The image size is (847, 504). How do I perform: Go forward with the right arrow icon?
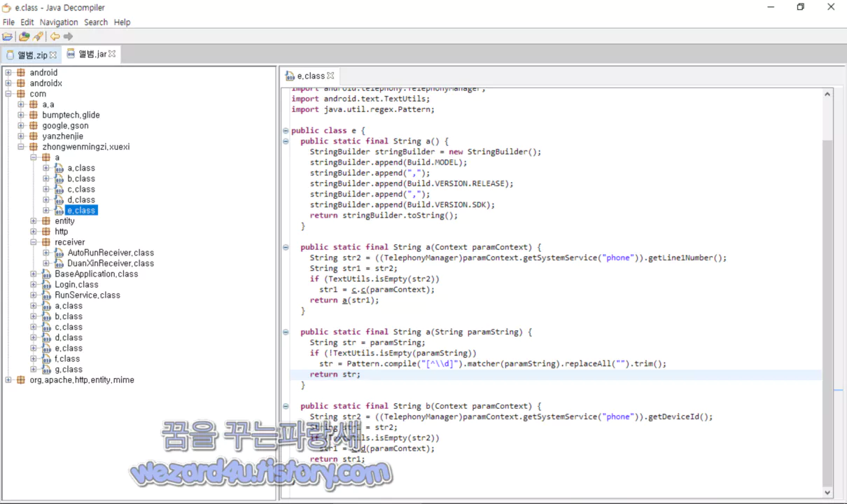point(68,36)
